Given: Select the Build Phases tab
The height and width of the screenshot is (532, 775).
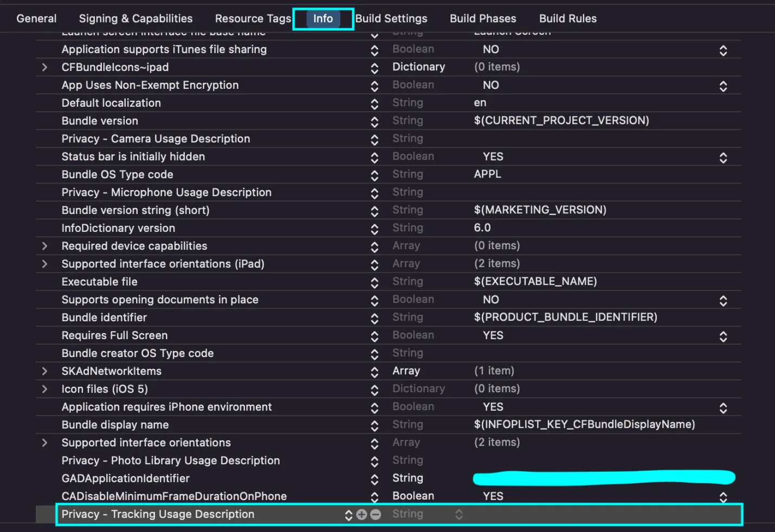Looking at the screenshot, I should click(x=483, y=18).
